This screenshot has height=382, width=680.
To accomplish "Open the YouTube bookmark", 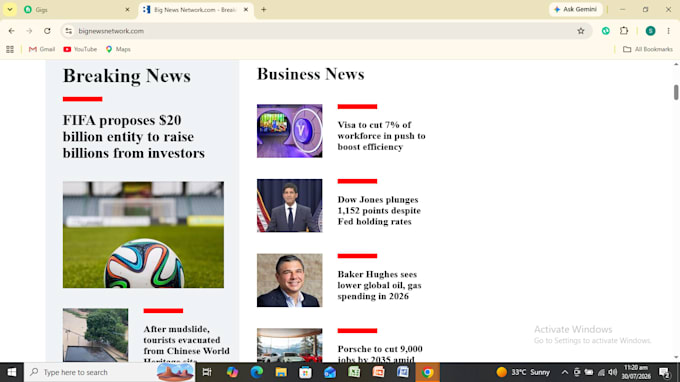I will tap(80, 49).
